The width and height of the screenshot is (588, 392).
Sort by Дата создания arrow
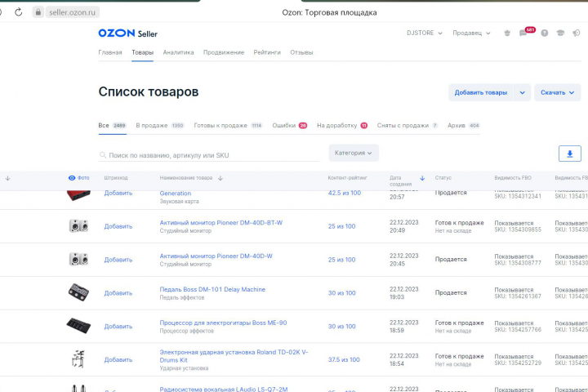coord(422,178)
